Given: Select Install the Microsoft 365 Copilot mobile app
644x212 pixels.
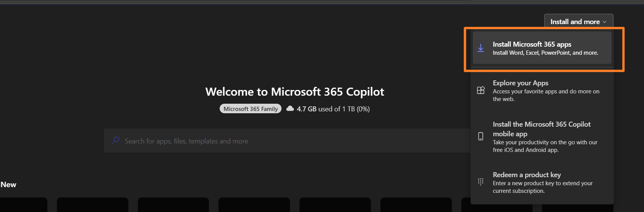Looking at the screenshot, I should coord(542,137).
